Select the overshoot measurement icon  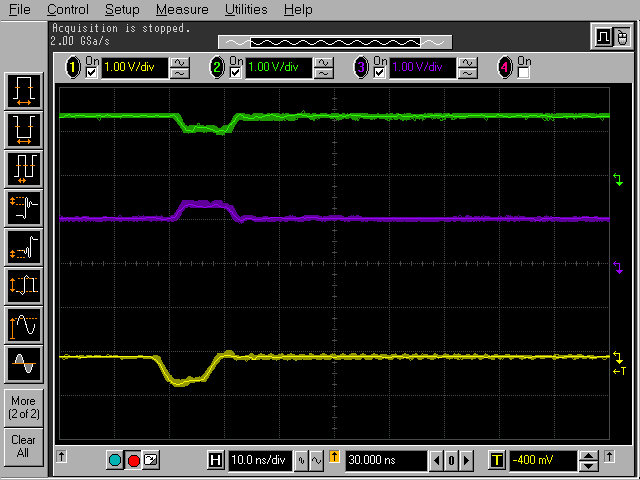point(23,208)
